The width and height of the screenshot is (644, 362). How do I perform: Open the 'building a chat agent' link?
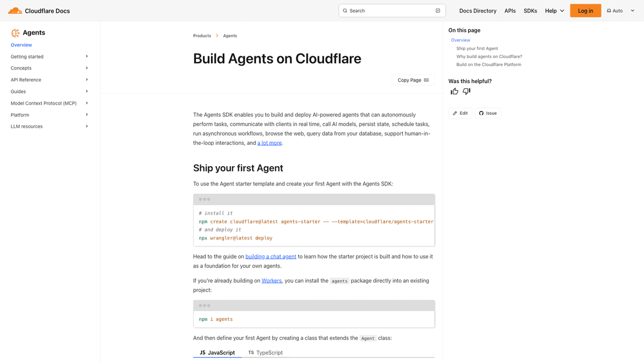coord(271,256)
